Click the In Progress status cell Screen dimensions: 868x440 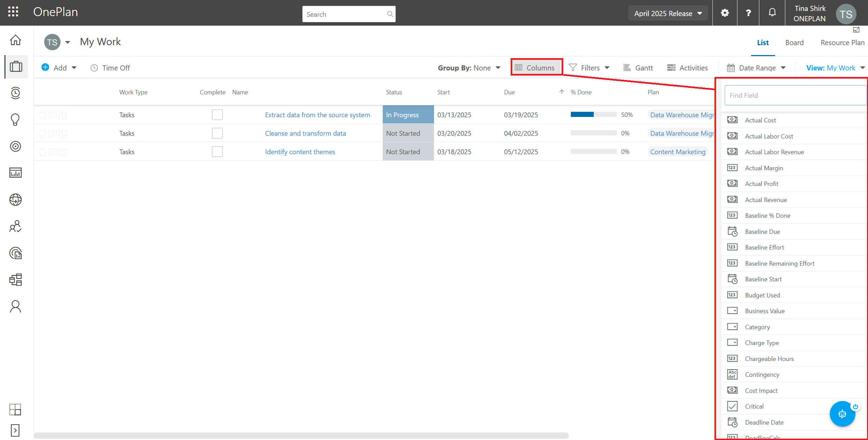click(408, 115)
